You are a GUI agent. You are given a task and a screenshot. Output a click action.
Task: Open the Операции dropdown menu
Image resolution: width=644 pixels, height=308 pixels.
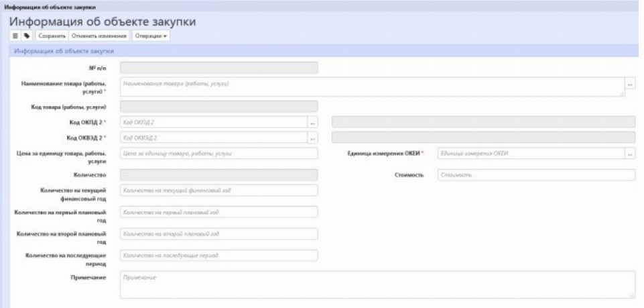pyautogui.click(x=150, y=35)
